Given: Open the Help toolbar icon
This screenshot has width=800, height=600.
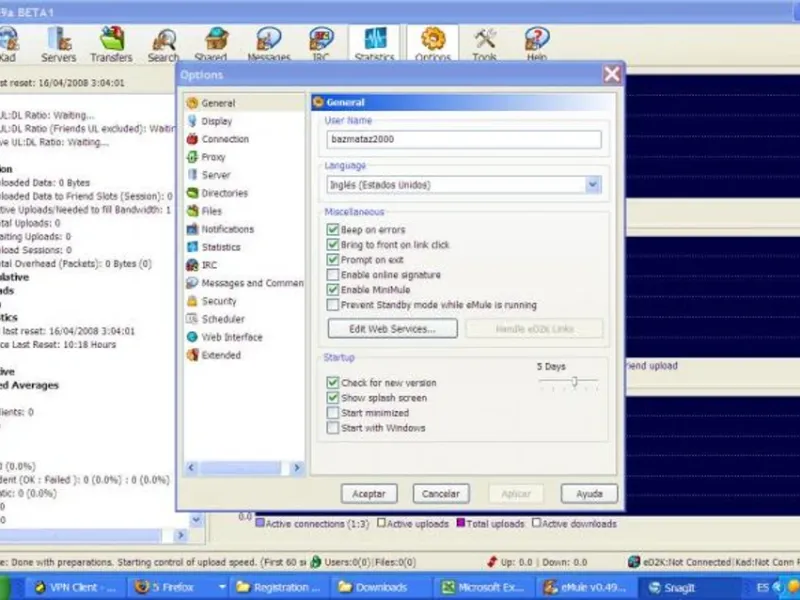Looking at the screenshot, I should (x=537, y=44).
